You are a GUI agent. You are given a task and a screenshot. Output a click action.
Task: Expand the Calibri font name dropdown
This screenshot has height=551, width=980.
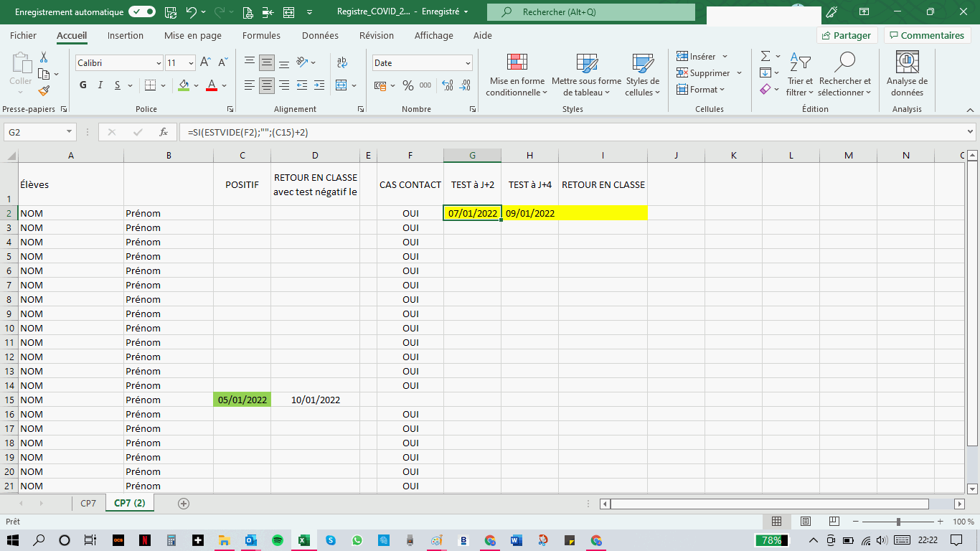pyautogui.click(x=159, y=63)
